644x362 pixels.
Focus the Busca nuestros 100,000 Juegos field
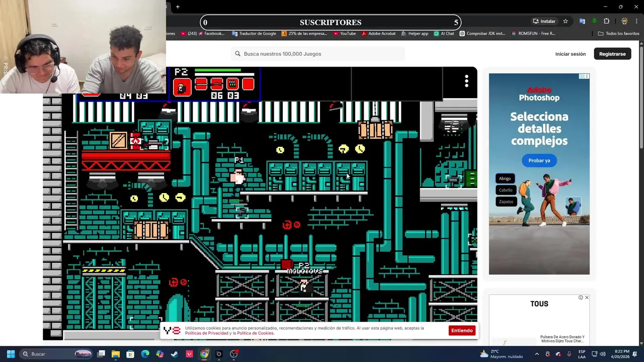(x=318, y=54)
